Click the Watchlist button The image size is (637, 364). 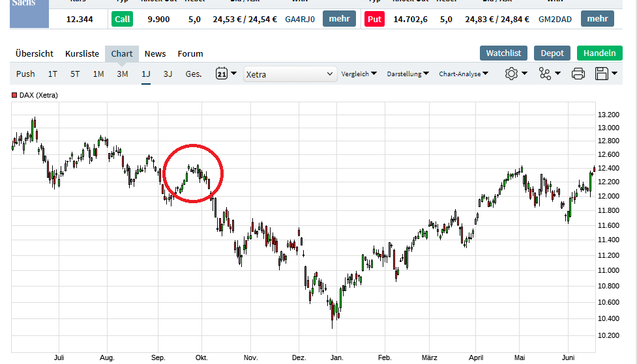tap(503, 53)
